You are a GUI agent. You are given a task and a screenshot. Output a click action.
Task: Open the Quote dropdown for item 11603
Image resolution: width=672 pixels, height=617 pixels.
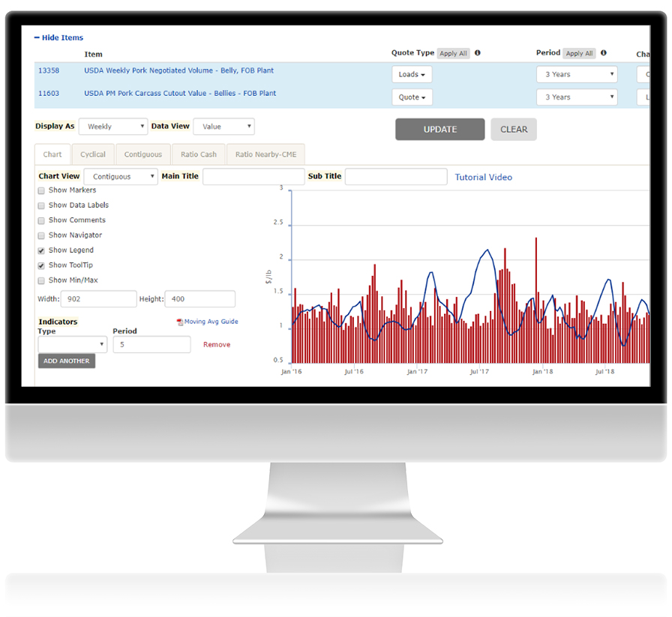pos(412,97)
